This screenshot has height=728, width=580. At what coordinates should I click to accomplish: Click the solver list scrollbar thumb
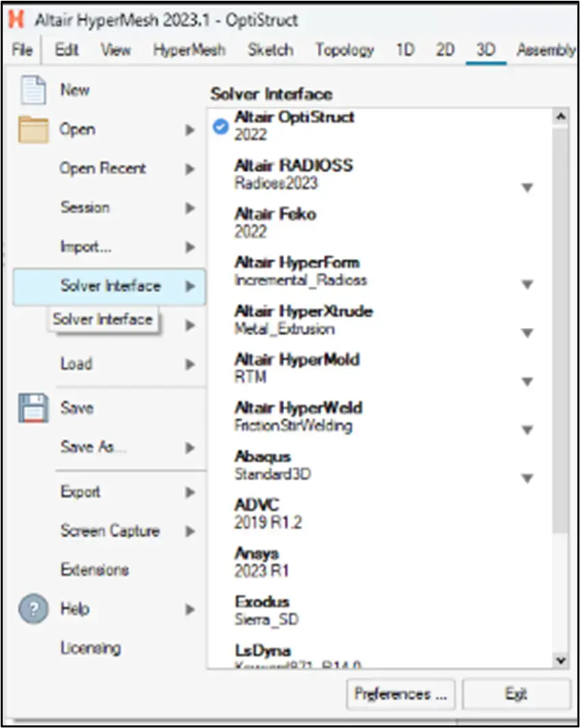tap(561, 331)
